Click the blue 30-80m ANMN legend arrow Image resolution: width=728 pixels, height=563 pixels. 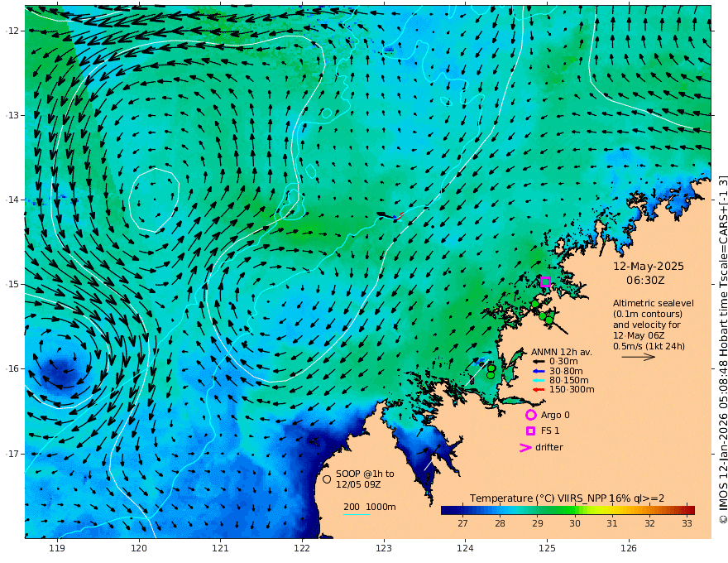tap(538, 371)
